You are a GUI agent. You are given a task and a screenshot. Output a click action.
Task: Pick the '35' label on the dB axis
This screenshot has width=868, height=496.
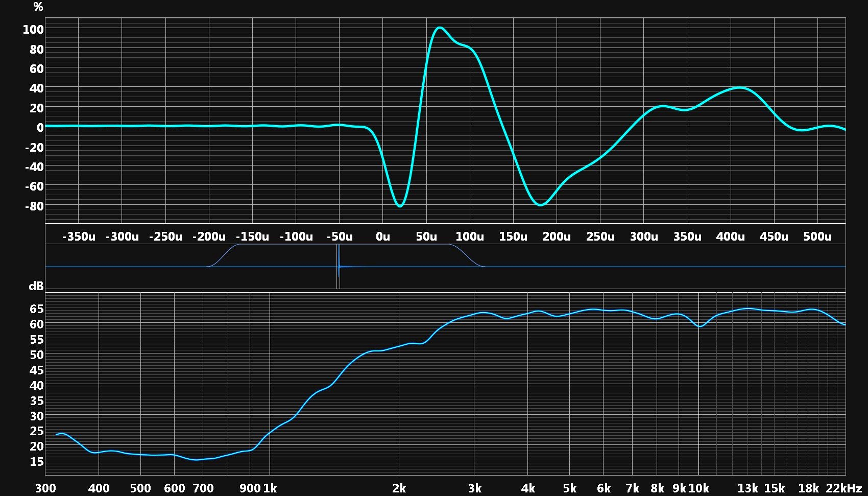[37, 401]
